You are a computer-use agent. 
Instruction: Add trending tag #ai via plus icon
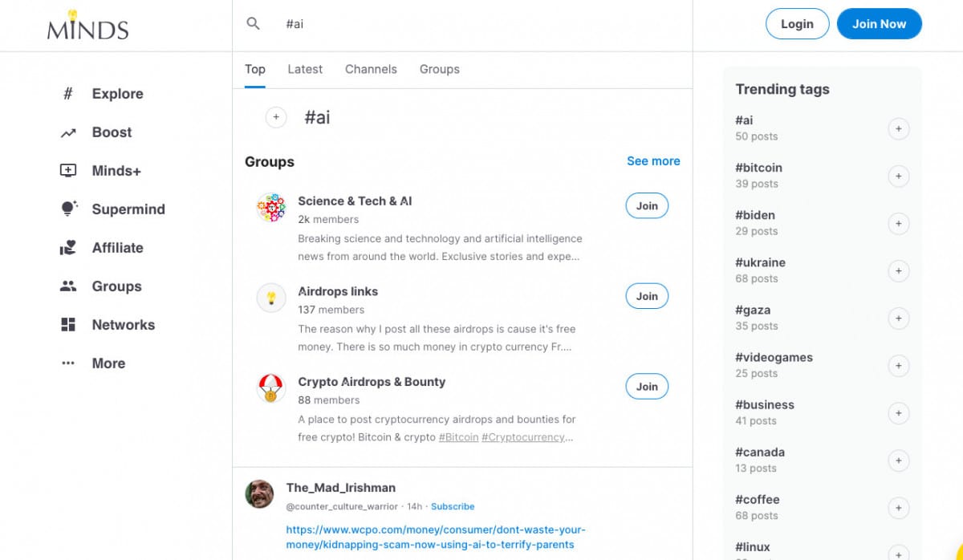click(899, 129)
